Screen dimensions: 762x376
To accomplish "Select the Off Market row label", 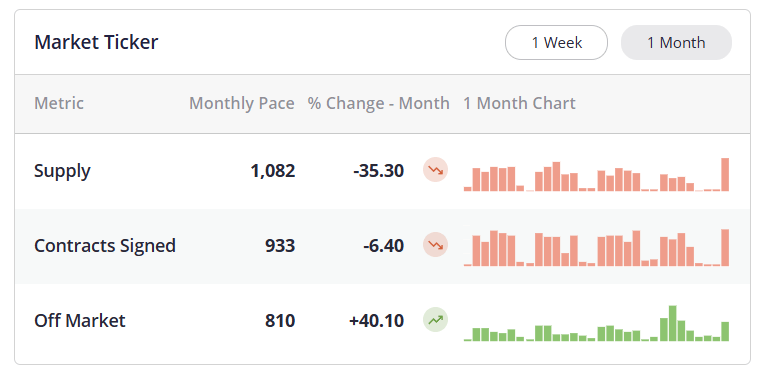I will (x=80, y=321).
